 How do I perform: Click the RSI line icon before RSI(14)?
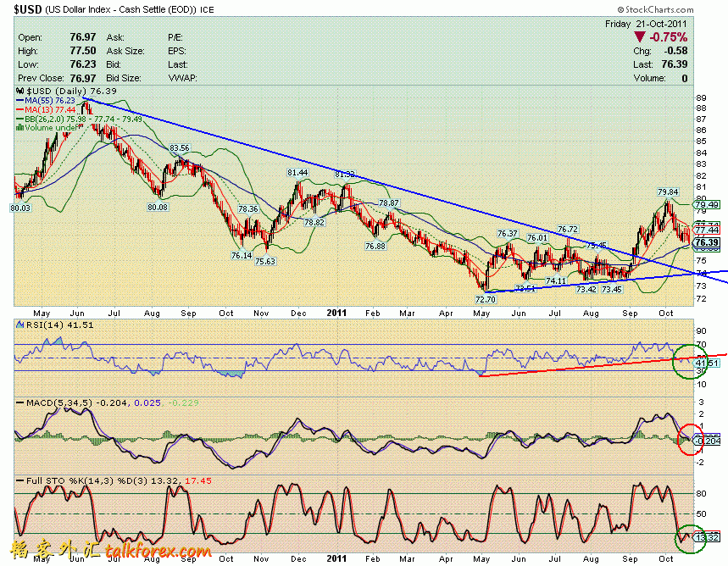(x=20, y=325)
